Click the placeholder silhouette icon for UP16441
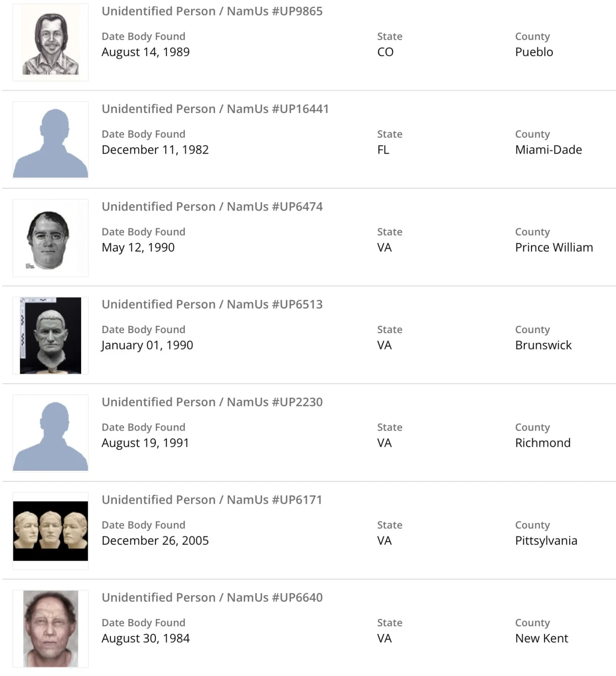 [50, 141]
